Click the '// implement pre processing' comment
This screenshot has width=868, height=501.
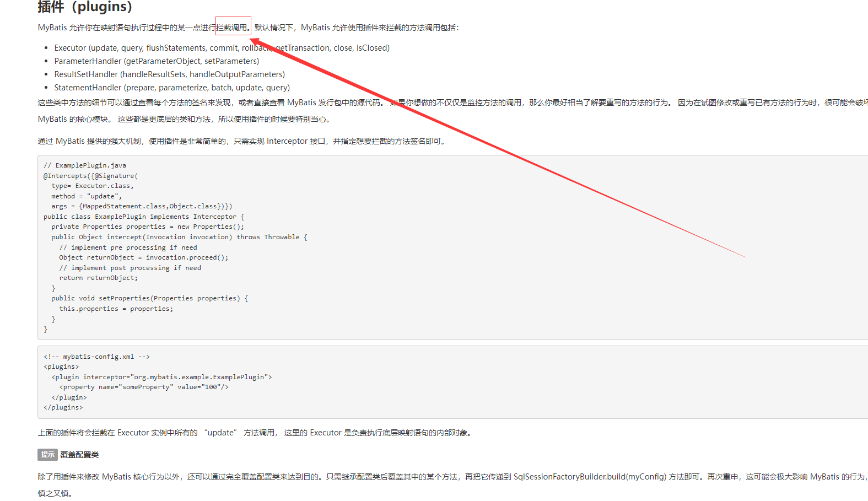(128, 247)
